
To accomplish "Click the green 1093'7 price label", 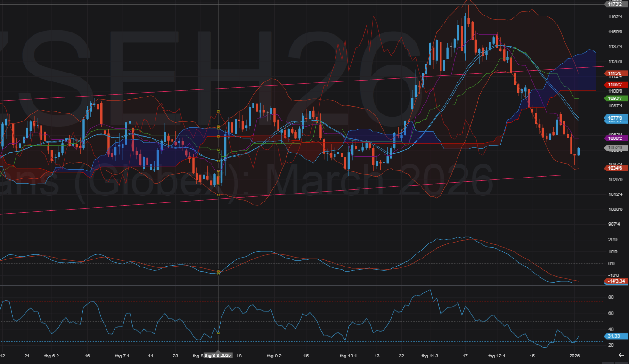I will click(x=615, y=98).
